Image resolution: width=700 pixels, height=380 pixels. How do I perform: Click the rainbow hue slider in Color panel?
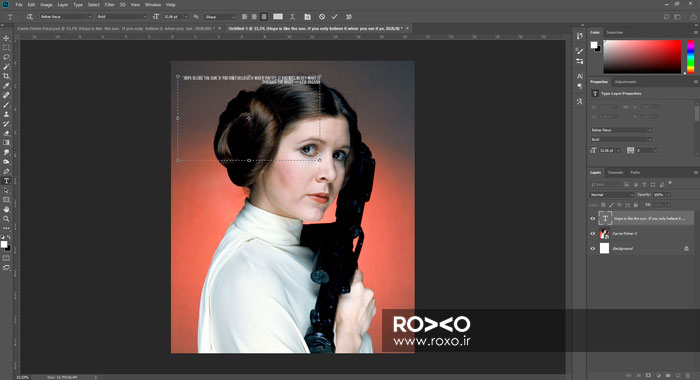pyautogui.click(x=691, y=57)
